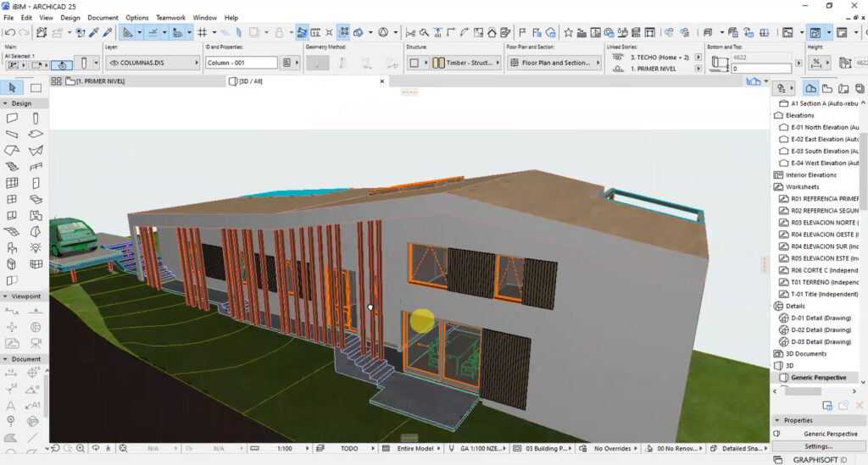The image size is (868, 465).
Task: Select the Marquee tool
Action: [36, 87]
